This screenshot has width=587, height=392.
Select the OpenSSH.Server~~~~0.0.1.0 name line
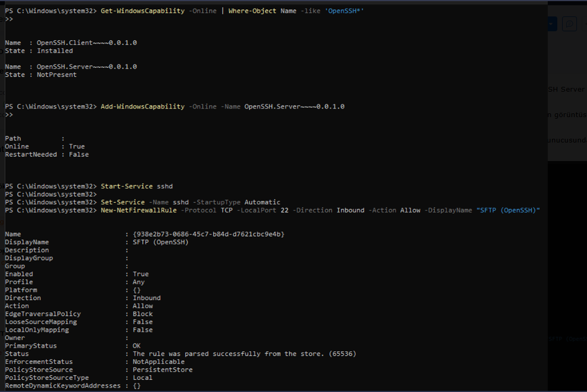coord(71,67)
